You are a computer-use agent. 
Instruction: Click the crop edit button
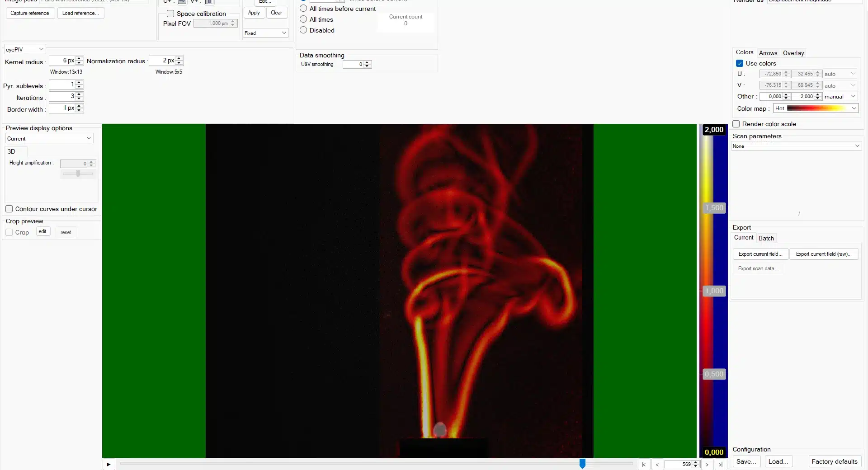pos(42,232)
